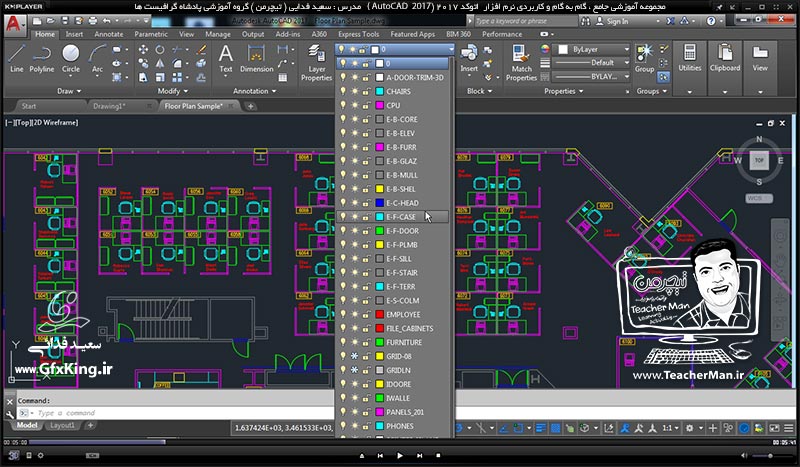This screenshot has width=800, height=467.
Task: Thaw the frozen GRID-08 layer
Action: tap(355, 356)
